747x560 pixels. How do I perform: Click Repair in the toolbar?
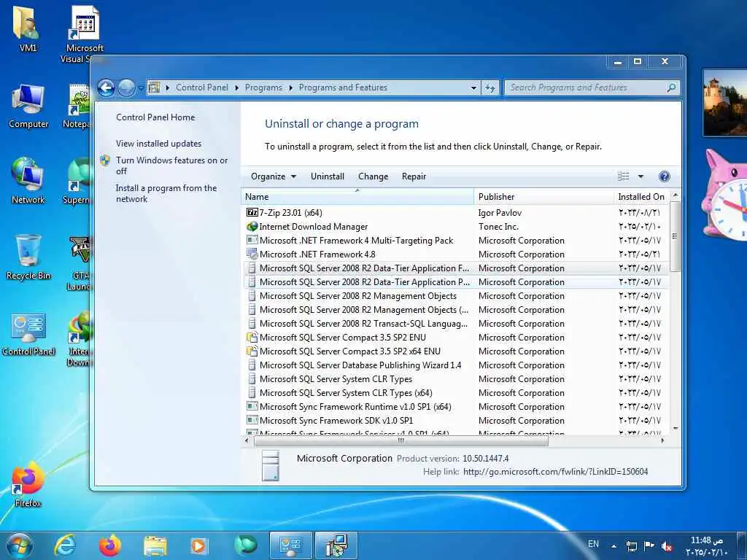(x=414, y=176)
